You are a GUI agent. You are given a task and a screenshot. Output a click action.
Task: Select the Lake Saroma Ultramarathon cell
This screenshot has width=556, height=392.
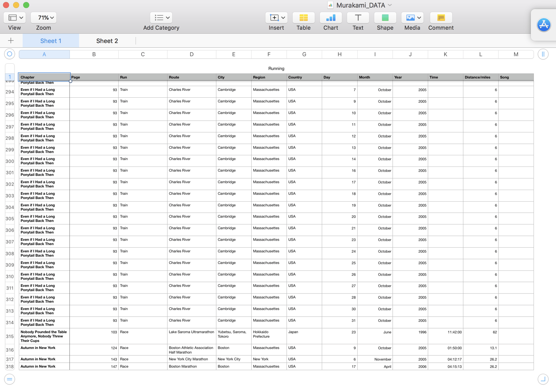coord(192,336)
